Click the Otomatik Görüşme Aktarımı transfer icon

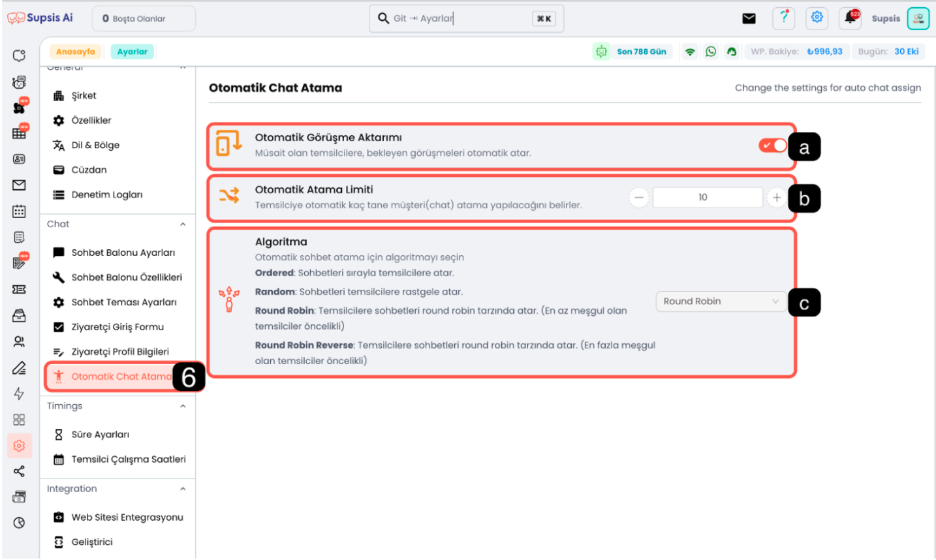pyautogui.click(x=228, y=143)
